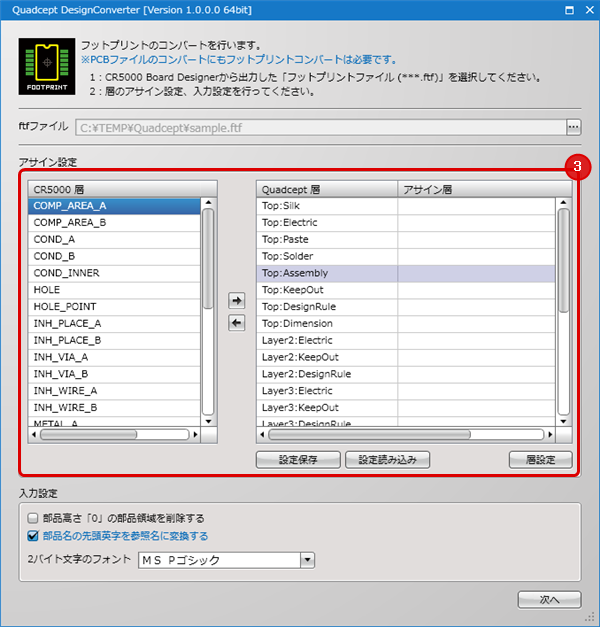The image size is (600, 627).
Task: Click the 設定保存 button
Action: coord(298,460)
